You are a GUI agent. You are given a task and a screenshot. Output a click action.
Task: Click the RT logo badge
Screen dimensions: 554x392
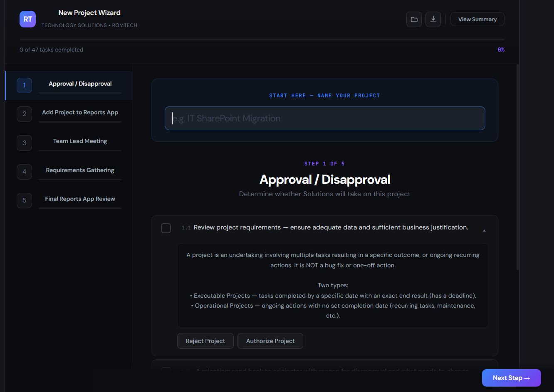click(x=27, y=19)
